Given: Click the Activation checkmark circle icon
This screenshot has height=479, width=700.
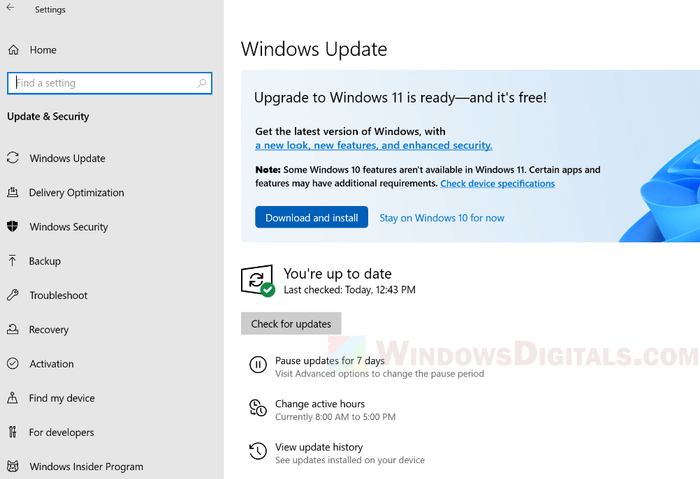Looking at the screenshot, I should 13,363.
